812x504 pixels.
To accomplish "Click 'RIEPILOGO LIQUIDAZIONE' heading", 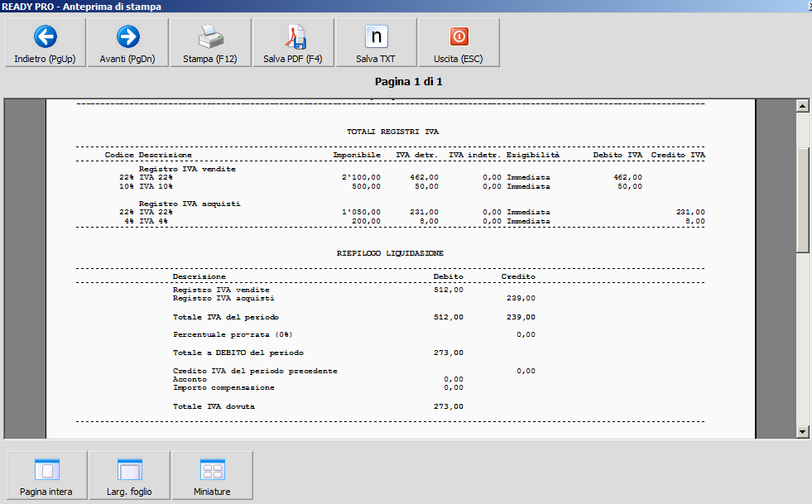I will 390,253.
